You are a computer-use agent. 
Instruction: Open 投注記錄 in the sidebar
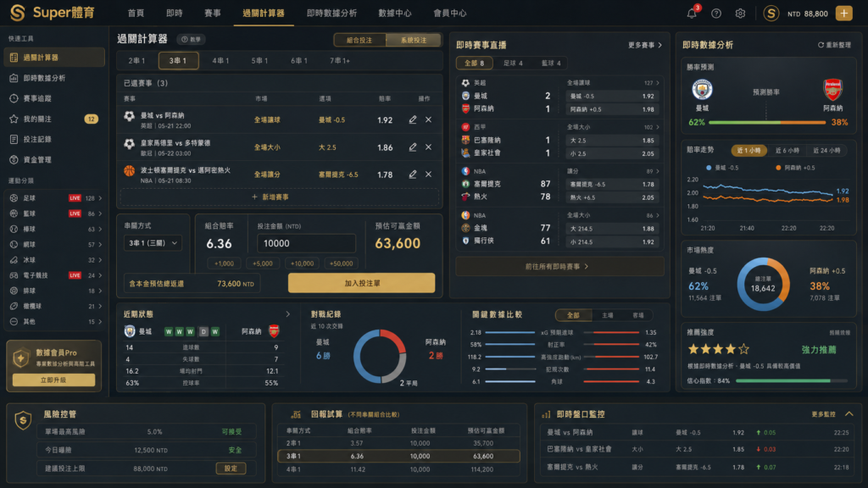point(54,140)
